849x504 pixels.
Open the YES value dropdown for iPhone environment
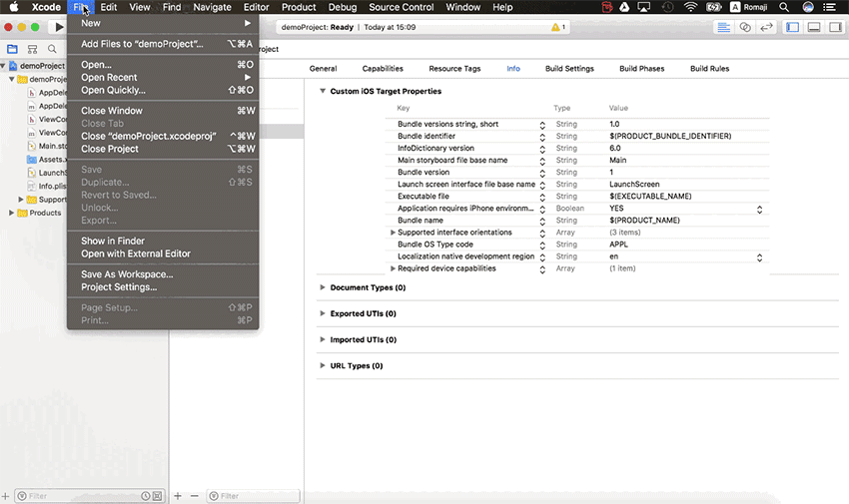760,210
